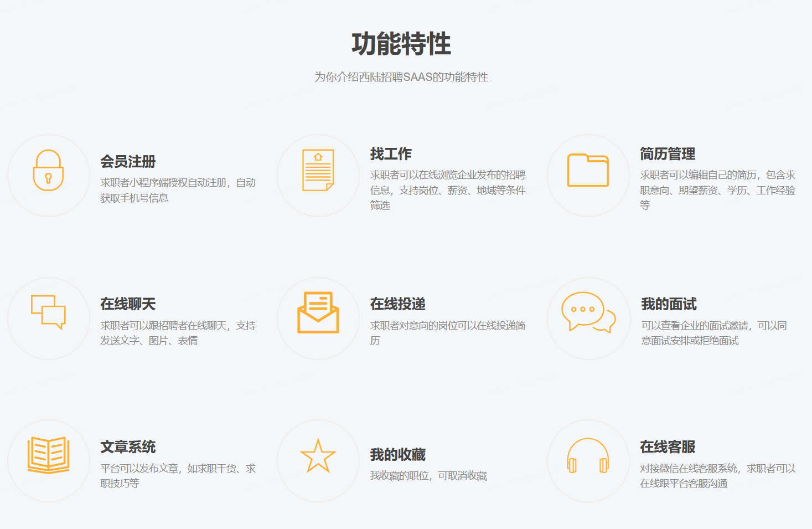
Task: Click the headphones icon for 在线客服
Action: [x=588, y=455]
